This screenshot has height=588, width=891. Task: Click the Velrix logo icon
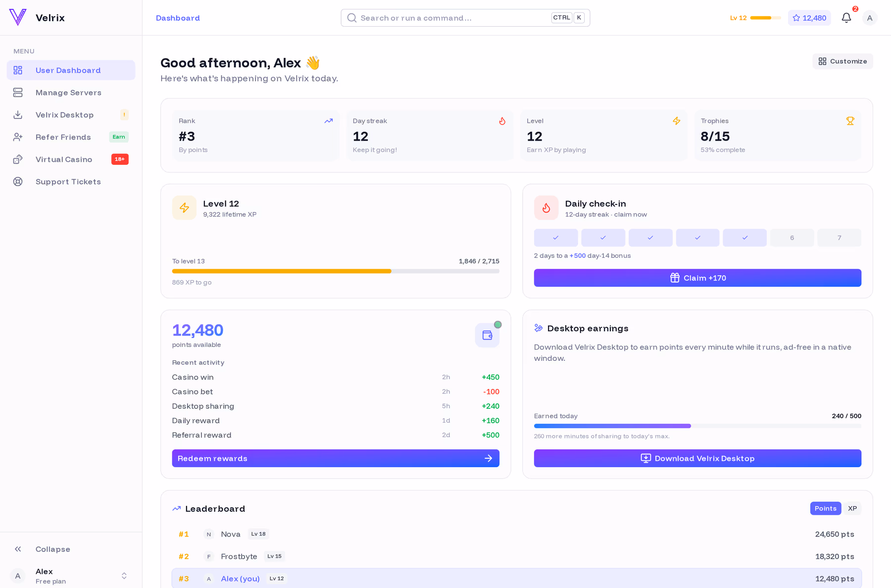[x=18, y=17]
